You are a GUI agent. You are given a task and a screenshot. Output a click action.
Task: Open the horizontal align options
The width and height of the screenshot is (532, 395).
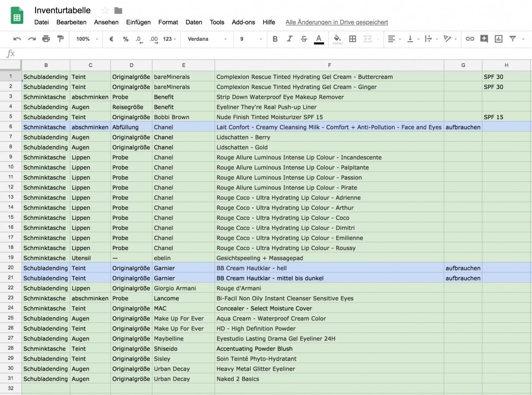coord(393,39)
